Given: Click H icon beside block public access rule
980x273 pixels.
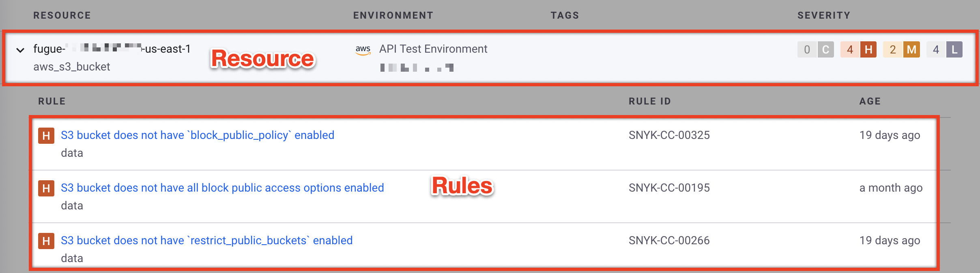Looking at the screenshot, I should 46,188.
